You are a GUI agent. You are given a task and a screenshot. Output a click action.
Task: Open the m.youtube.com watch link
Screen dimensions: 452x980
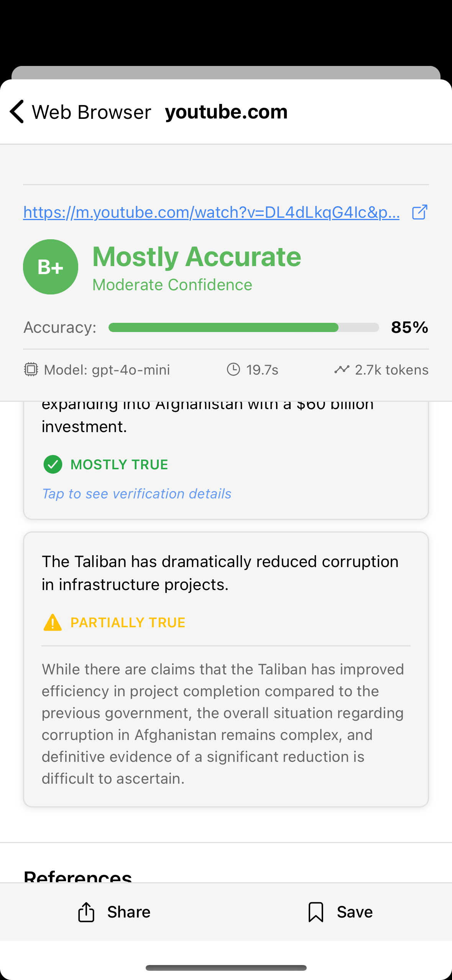click(211, 212)
